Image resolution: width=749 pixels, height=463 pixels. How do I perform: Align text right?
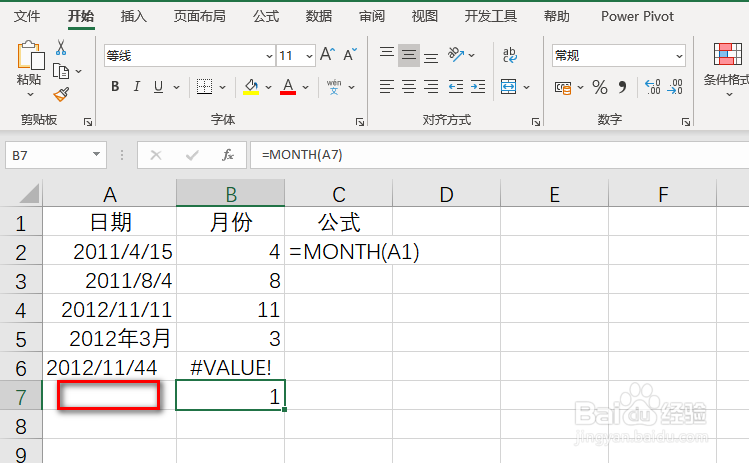tap(431, 87)
